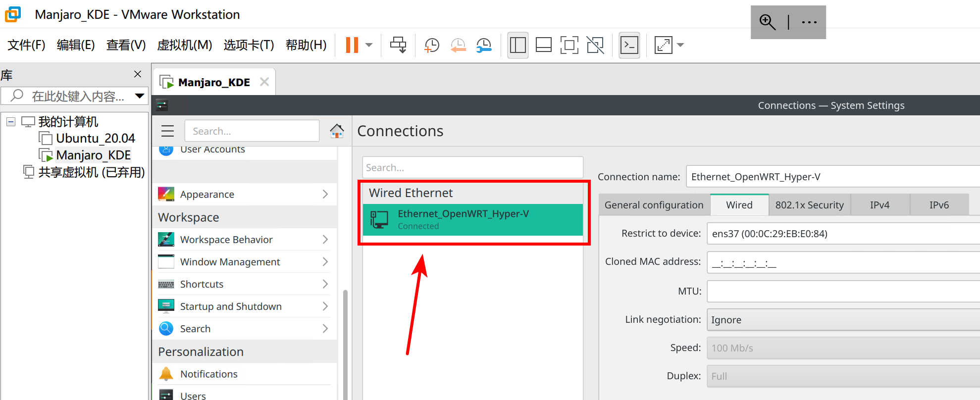Open Startup and Shutdown settings
The width and height of the screenshot is (980, 400).
tap(245, 306)
